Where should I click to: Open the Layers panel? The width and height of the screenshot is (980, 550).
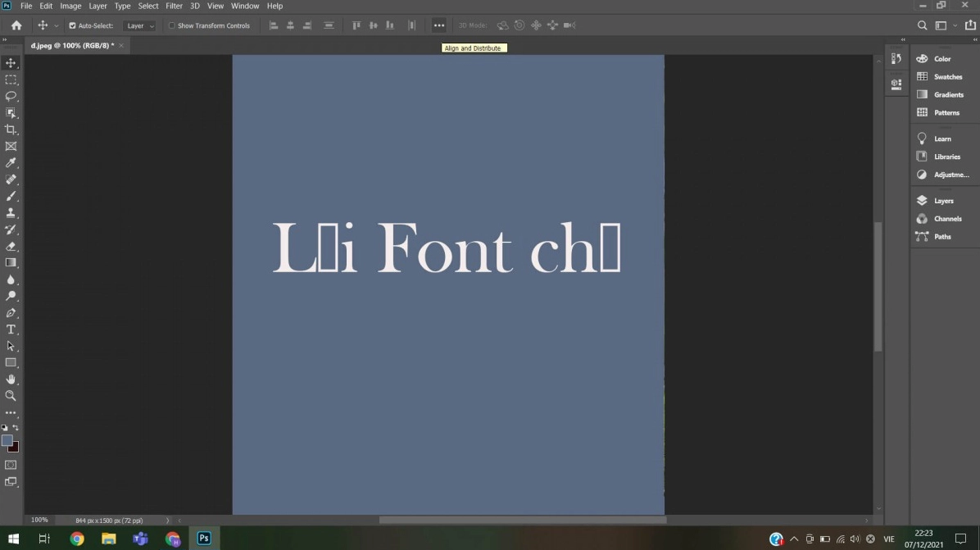pos(944,201)
